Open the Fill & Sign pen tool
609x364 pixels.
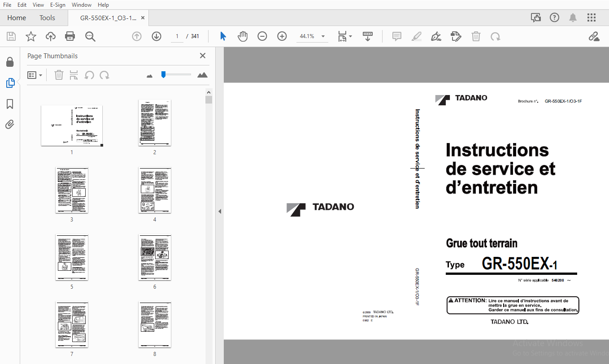coord(436,36)
